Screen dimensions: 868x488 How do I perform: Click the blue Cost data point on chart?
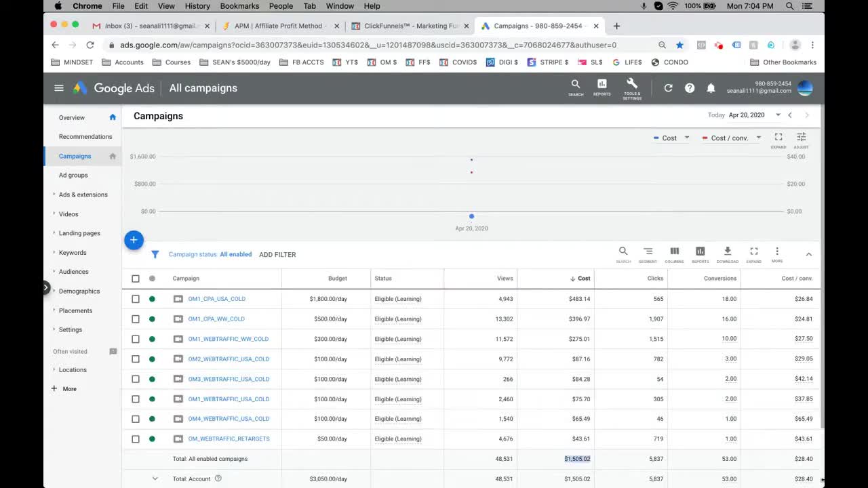(471, 216)
